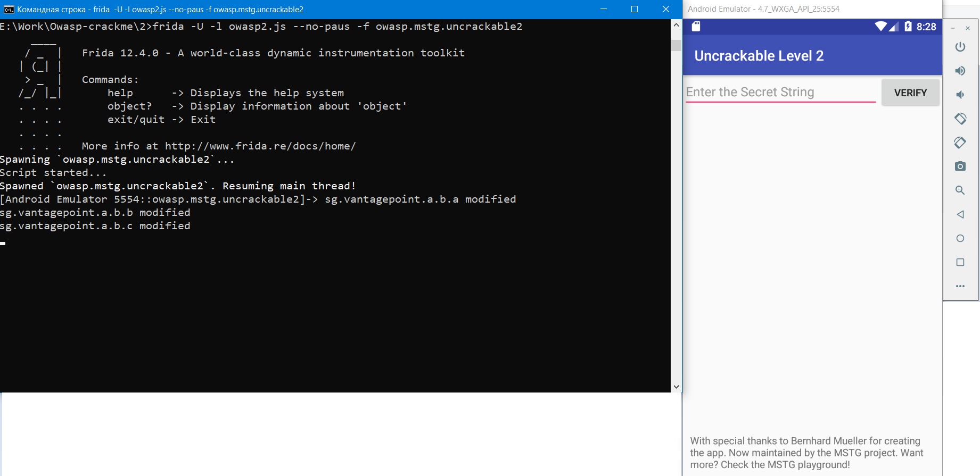Click the clock reading 8:28
Screen dimensions: 980x476
[x=926, y=27]
